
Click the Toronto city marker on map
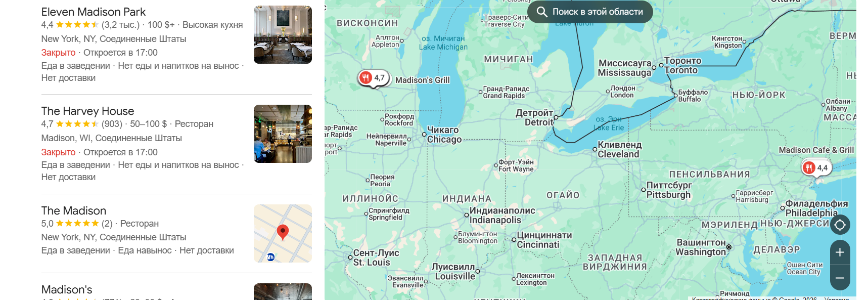[x=661, y=65]
